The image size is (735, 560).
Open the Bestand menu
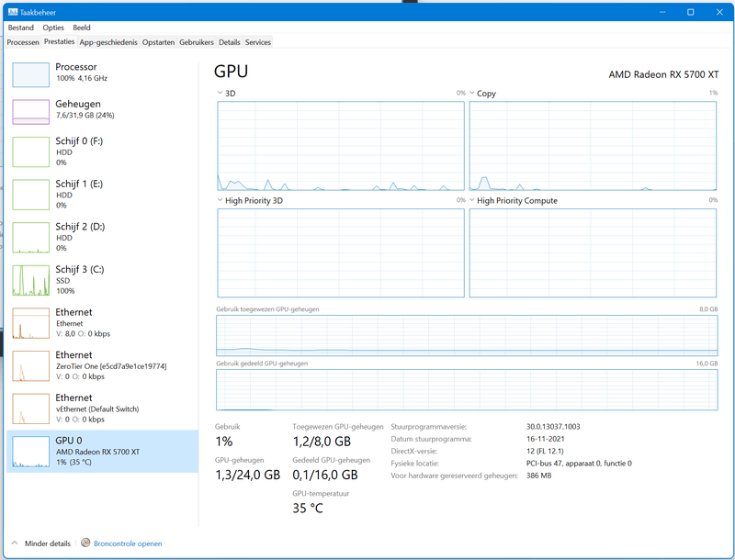[x=20, y=28]
